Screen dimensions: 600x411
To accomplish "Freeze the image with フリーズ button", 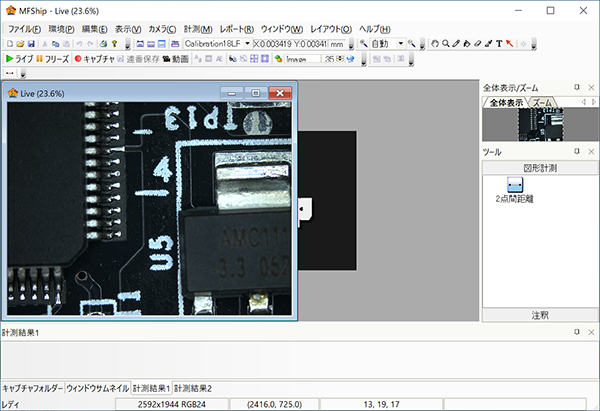I will pos(52,59).
